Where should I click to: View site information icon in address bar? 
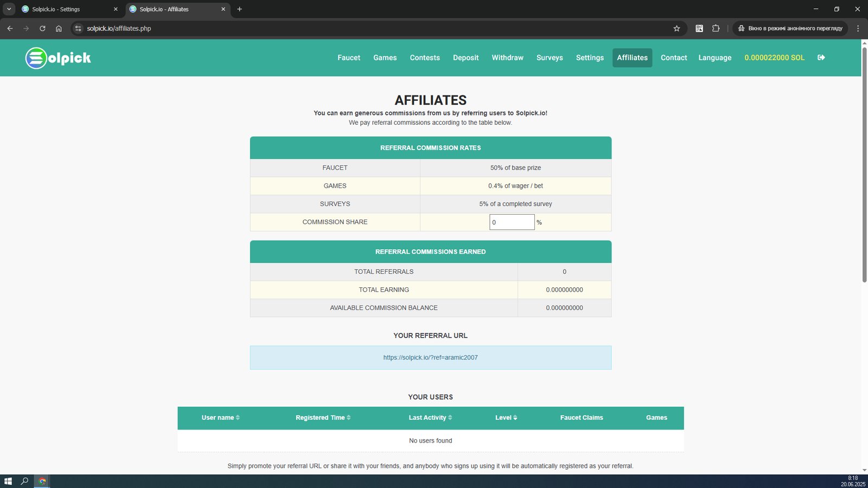(78, 28)
